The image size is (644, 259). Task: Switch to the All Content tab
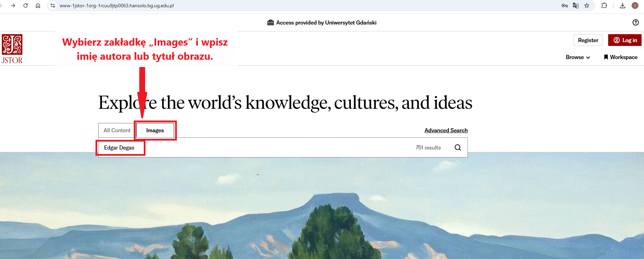tap(117, 131)
